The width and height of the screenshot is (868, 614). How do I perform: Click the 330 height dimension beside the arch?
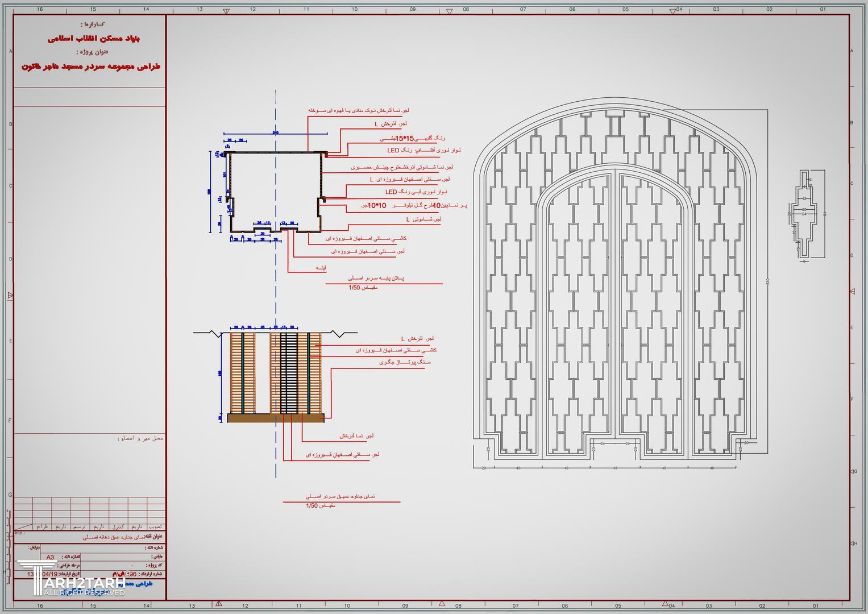768,281
